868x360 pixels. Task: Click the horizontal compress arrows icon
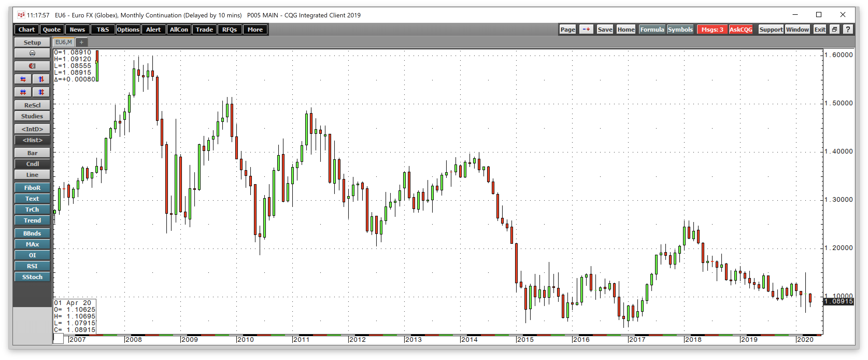(23, 92)
